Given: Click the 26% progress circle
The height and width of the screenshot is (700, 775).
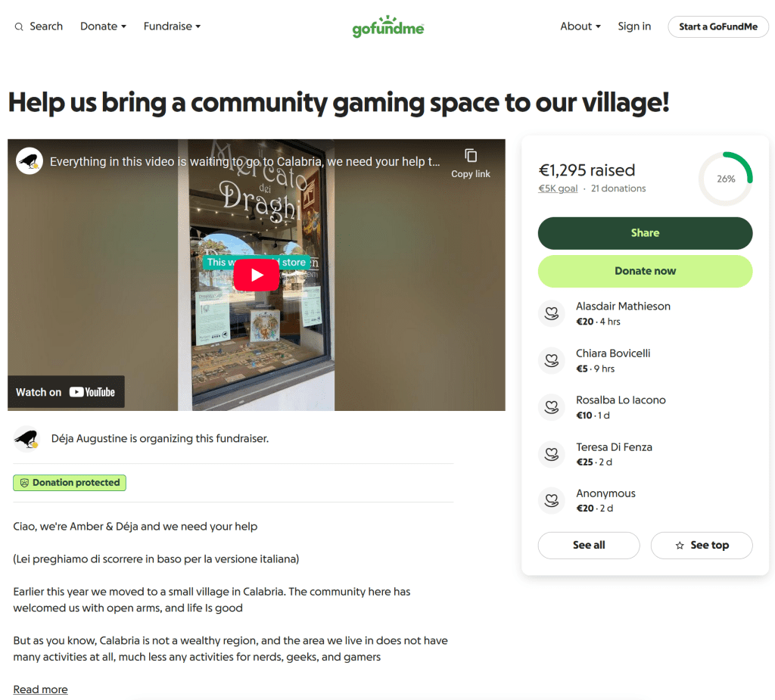Looking at the screenshot, I should [x=726, y=179].
